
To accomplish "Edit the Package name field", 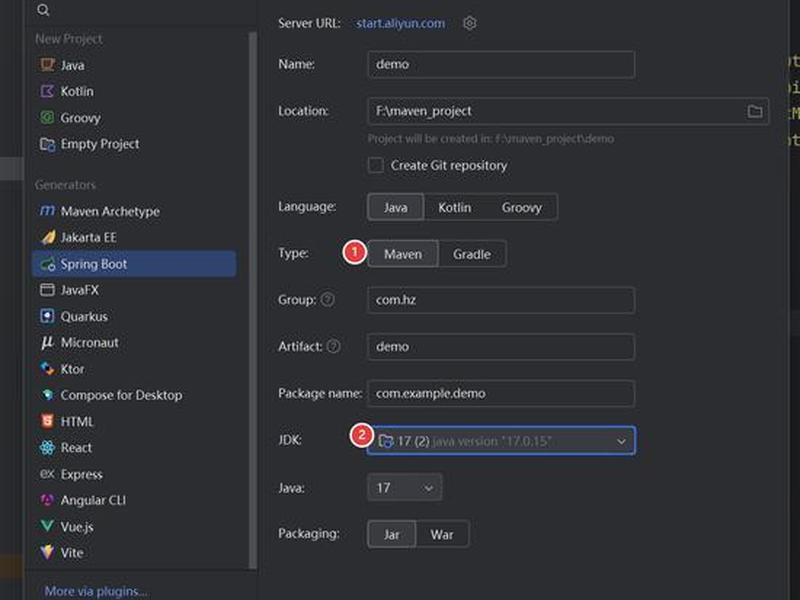I will (x=501, y=393).
